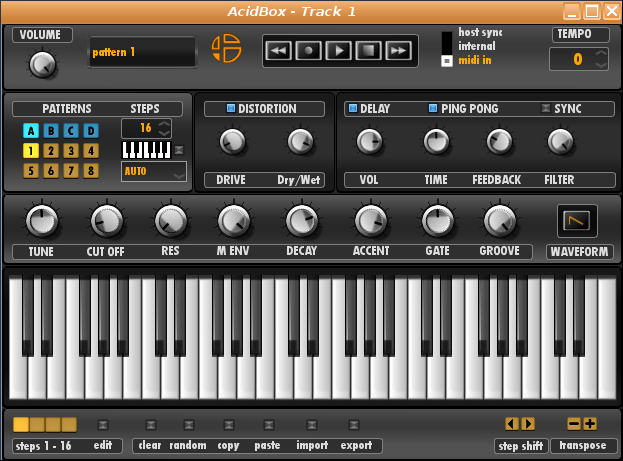Click the delay Filter knob

[561, 141]
